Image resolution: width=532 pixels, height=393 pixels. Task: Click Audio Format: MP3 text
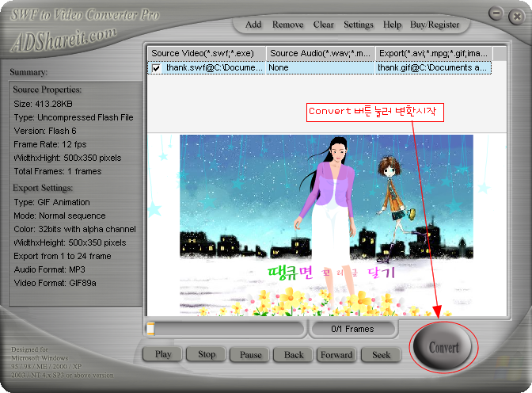pos(50,269)
